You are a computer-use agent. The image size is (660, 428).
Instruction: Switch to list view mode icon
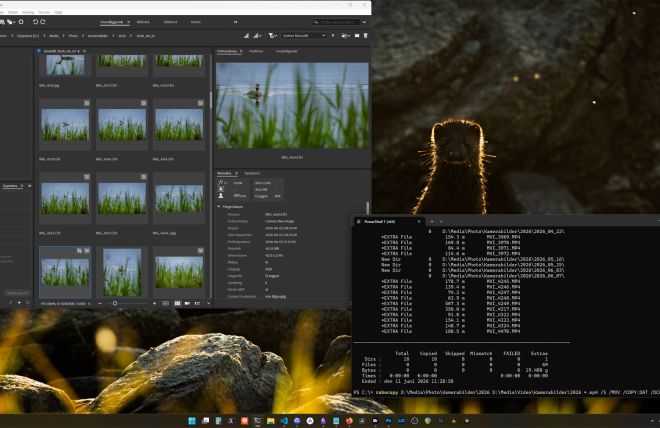point(197,303)
